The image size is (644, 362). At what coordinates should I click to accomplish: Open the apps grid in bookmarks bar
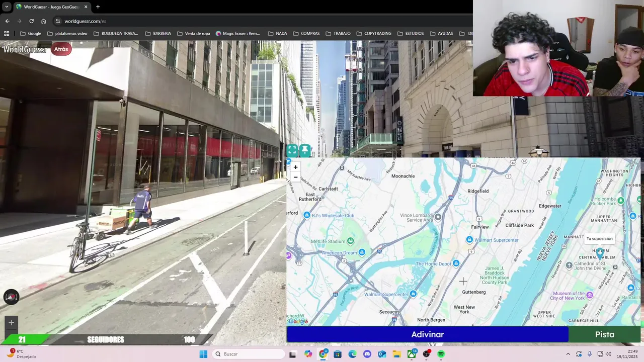coord(7,34)
